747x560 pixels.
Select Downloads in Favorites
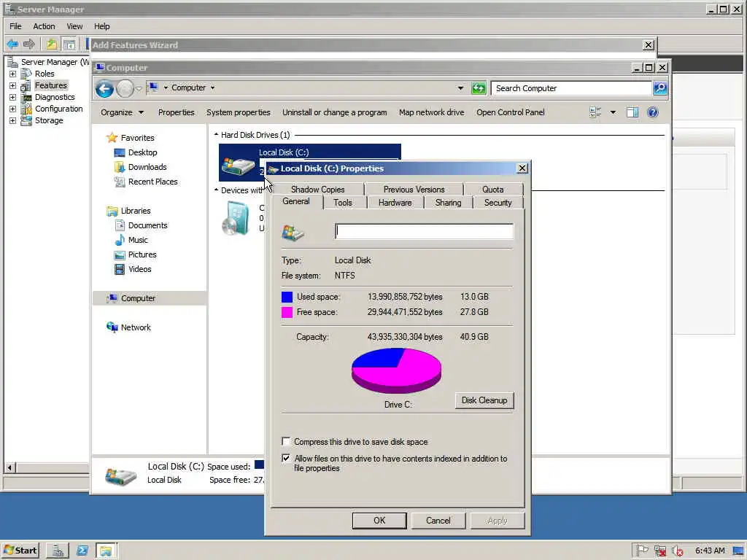pos(147,167)
